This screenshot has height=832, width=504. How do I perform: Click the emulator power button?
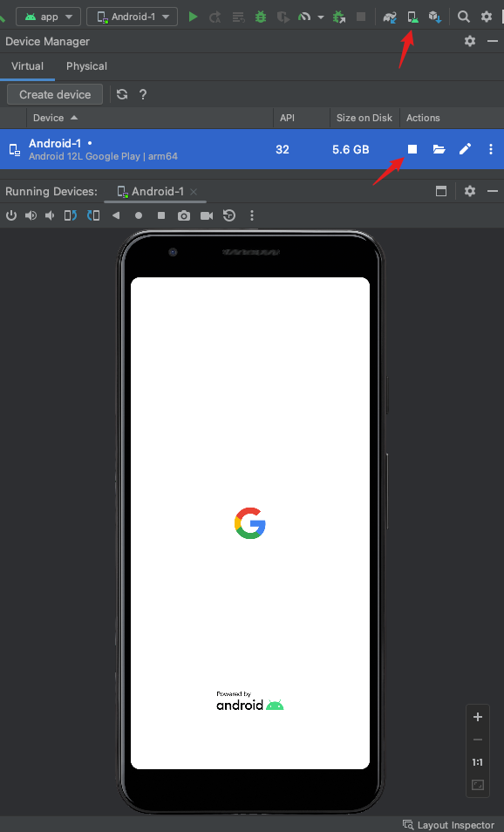point(11,215)
